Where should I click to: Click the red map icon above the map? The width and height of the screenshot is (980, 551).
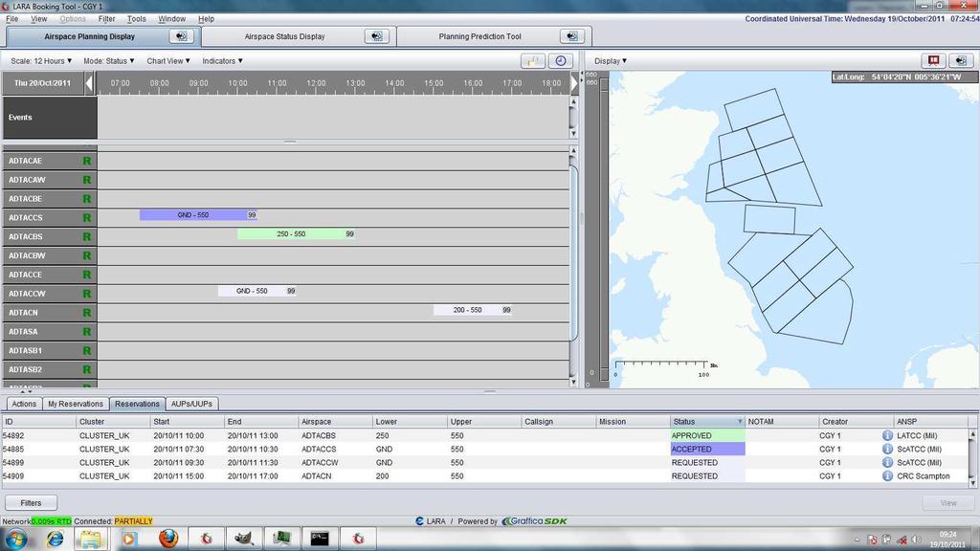[x=934, y=60]
